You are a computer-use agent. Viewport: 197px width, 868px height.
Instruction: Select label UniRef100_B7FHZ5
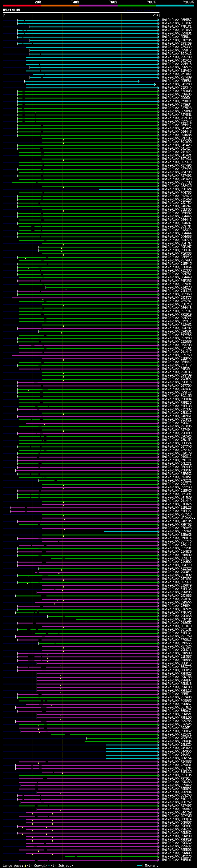point(177,504)
